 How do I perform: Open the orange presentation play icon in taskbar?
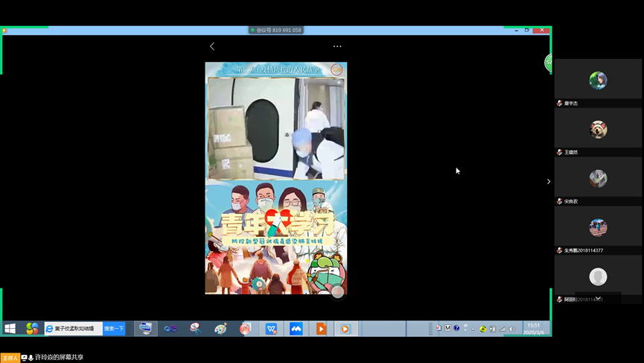[x=321, y=329]
